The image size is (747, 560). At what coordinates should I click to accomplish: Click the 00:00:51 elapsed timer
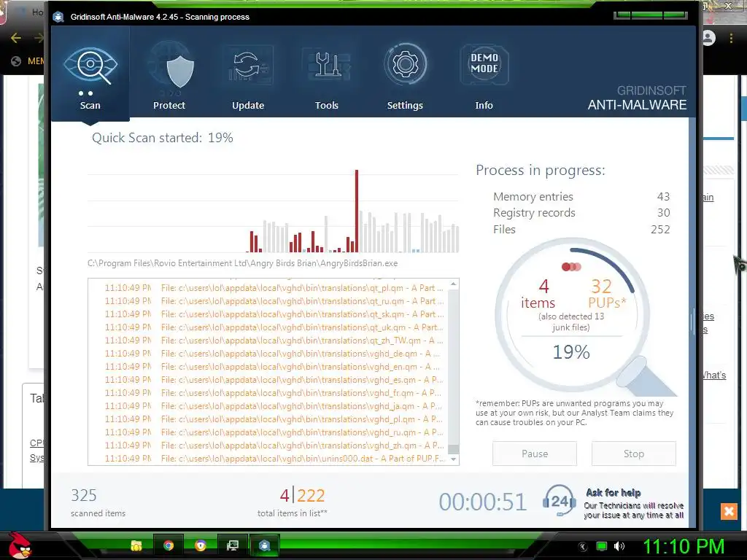click(483, 502)
